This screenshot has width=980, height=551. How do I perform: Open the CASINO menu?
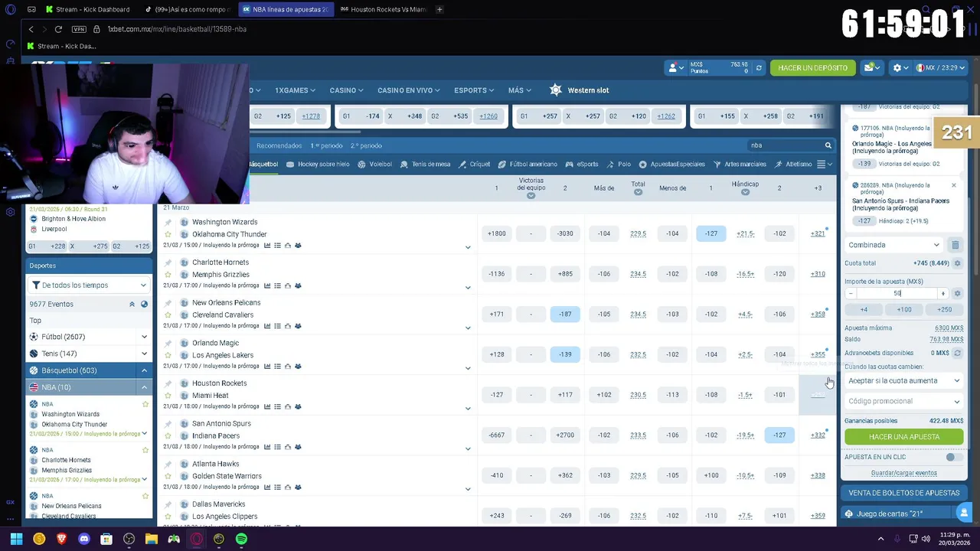[346, 90]
